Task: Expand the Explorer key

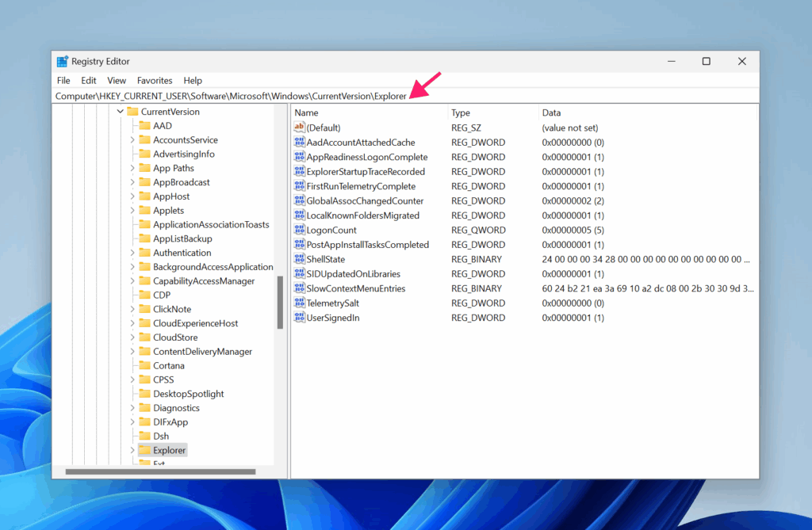Action: (132, 450)
